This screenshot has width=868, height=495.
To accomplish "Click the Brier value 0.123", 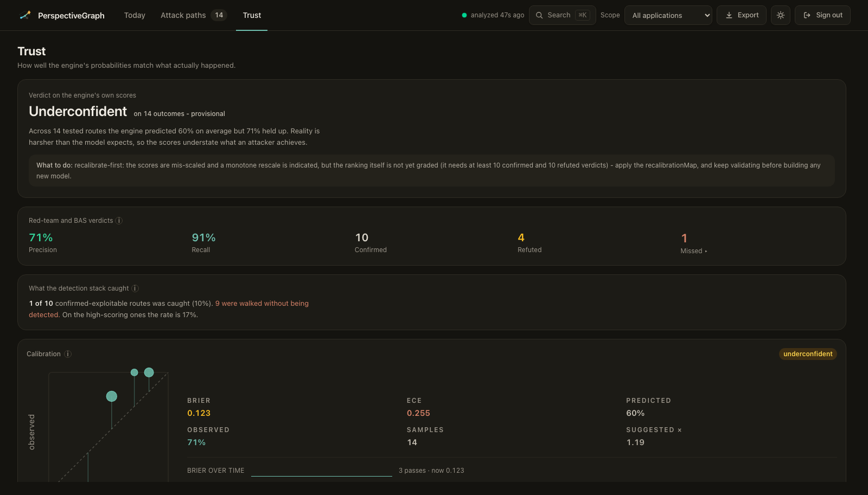I will (x=199, y=413).
